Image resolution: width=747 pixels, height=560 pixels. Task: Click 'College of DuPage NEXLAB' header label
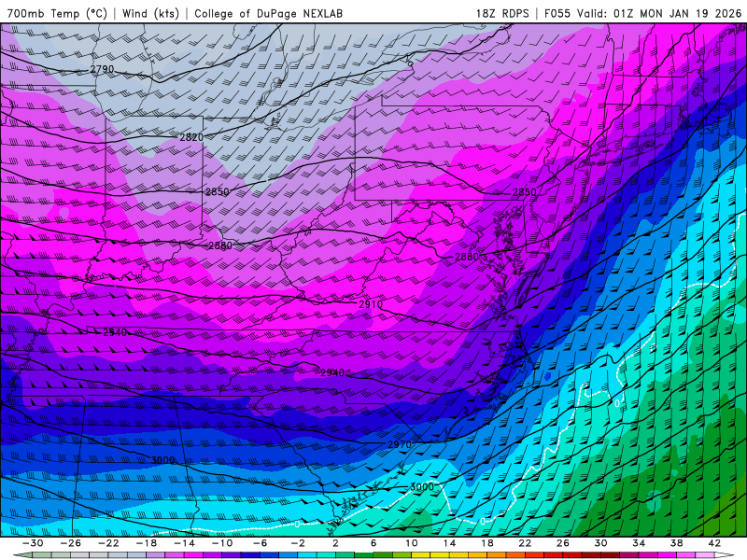click(268, 13)
